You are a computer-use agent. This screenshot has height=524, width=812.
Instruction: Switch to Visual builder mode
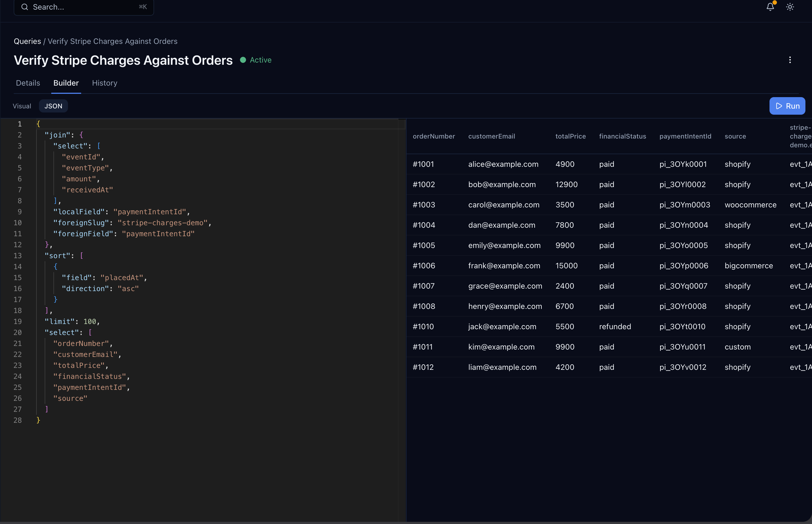coord(22,106)
